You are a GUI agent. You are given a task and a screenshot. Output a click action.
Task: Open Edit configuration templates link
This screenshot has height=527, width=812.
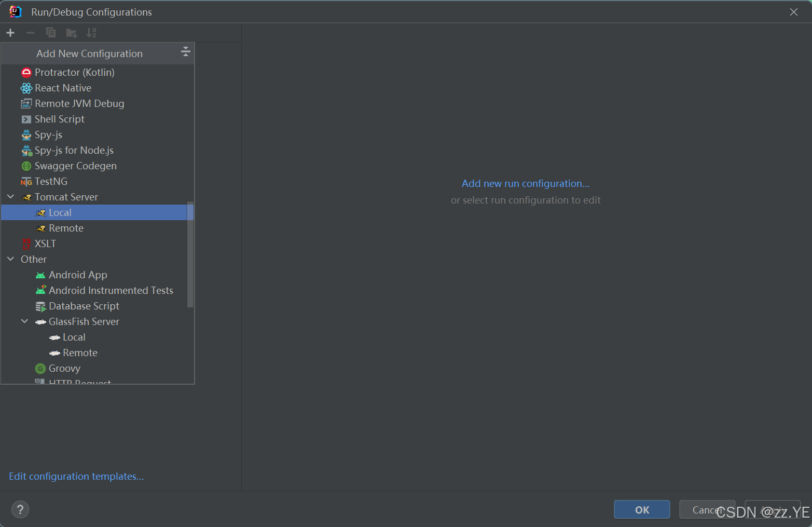[x=76, y=476]
